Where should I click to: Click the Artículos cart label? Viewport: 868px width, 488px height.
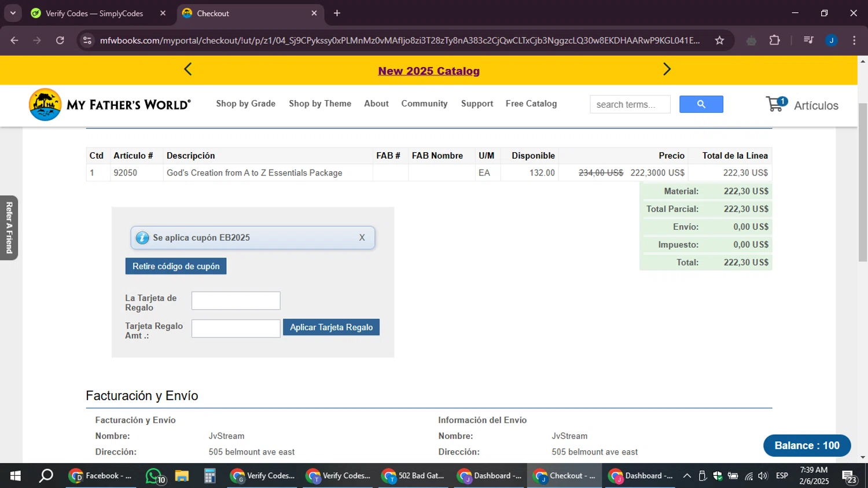pyautogui.click(x=816, y=105)
